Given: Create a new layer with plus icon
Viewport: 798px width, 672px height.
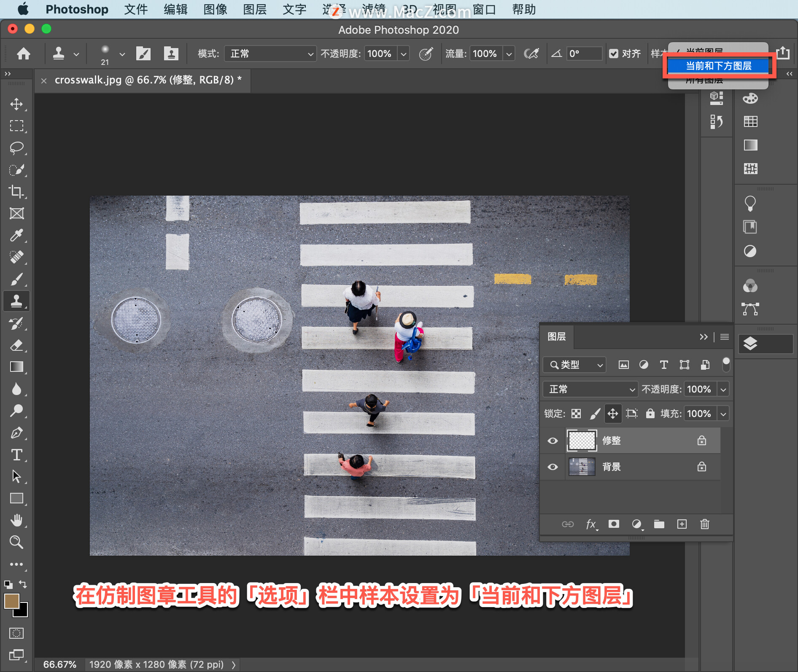Looking at the screenshot, I should pos(682,524).
